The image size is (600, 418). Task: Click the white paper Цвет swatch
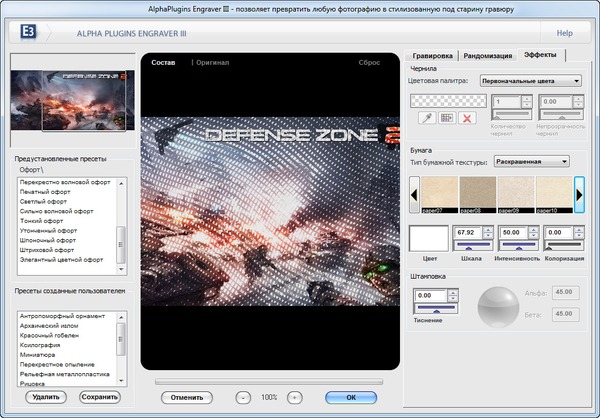(429, 238)
